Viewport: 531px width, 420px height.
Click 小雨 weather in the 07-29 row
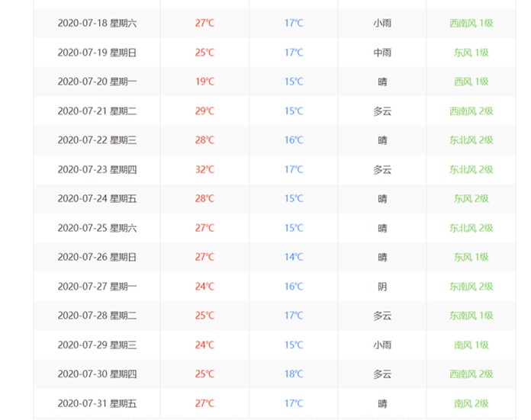coord(382,345)
